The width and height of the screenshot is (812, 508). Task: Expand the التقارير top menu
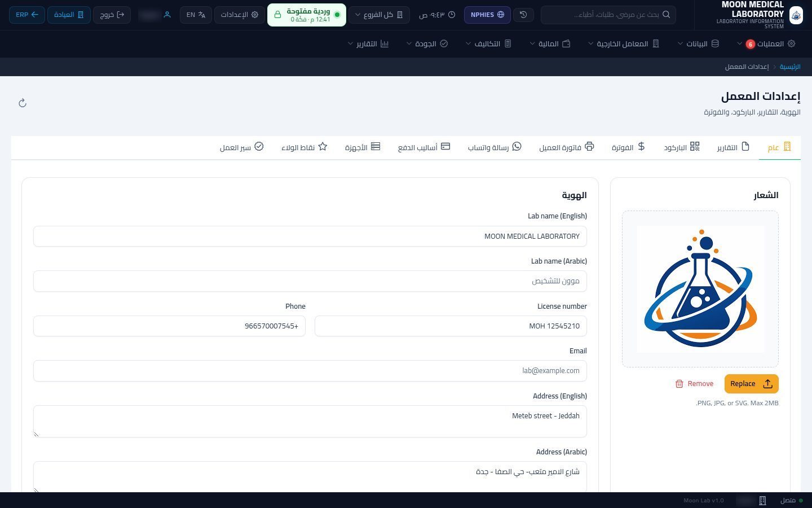(x=368, y=43)
